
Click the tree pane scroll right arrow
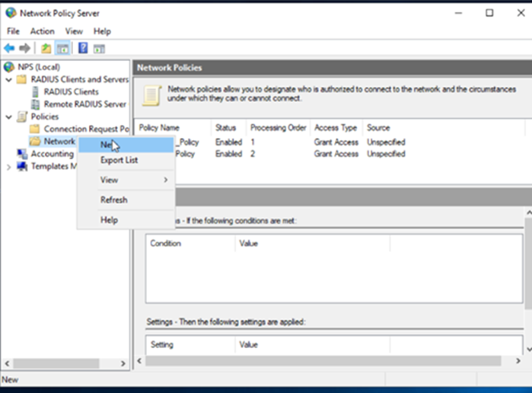[123, 363]
